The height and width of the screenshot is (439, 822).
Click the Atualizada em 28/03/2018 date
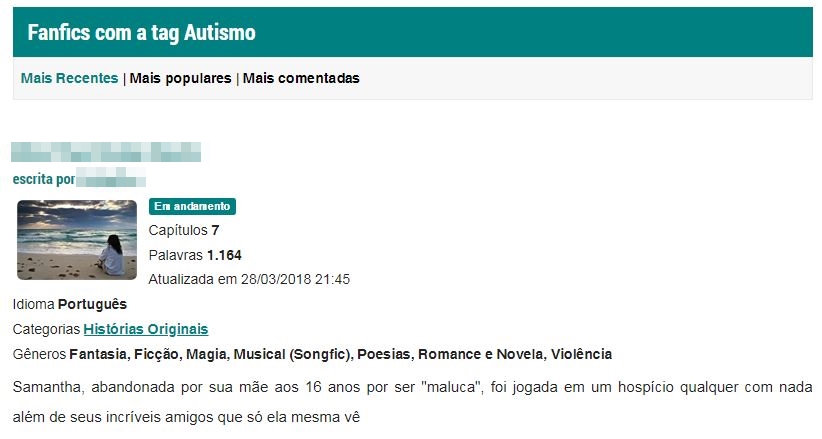click(x=249, y=279)
